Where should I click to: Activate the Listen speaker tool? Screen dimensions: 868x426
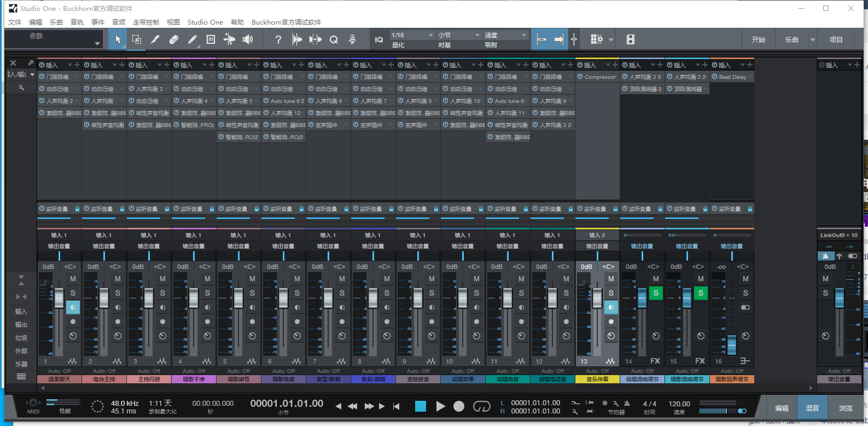(x=248, y=39)
